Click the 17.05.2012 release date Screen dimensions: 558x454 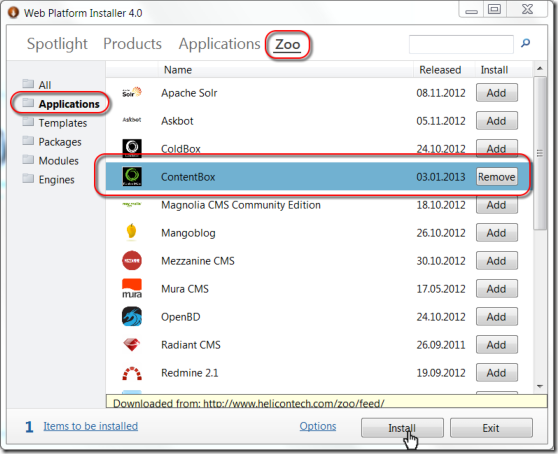(441, 289)
